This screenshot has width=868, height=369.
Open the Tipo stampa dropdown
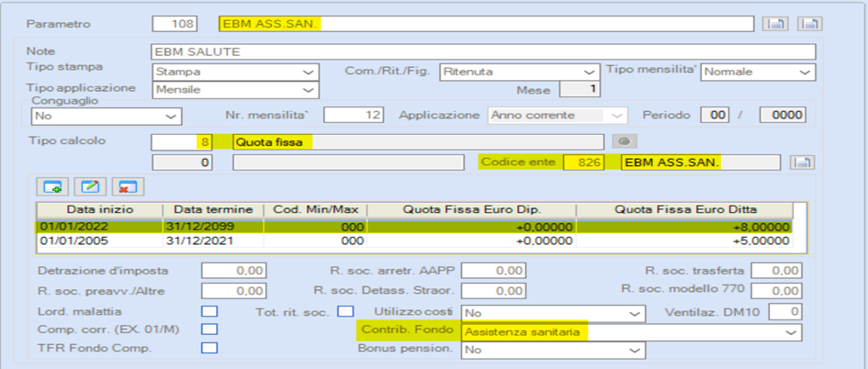coord(236,72)
